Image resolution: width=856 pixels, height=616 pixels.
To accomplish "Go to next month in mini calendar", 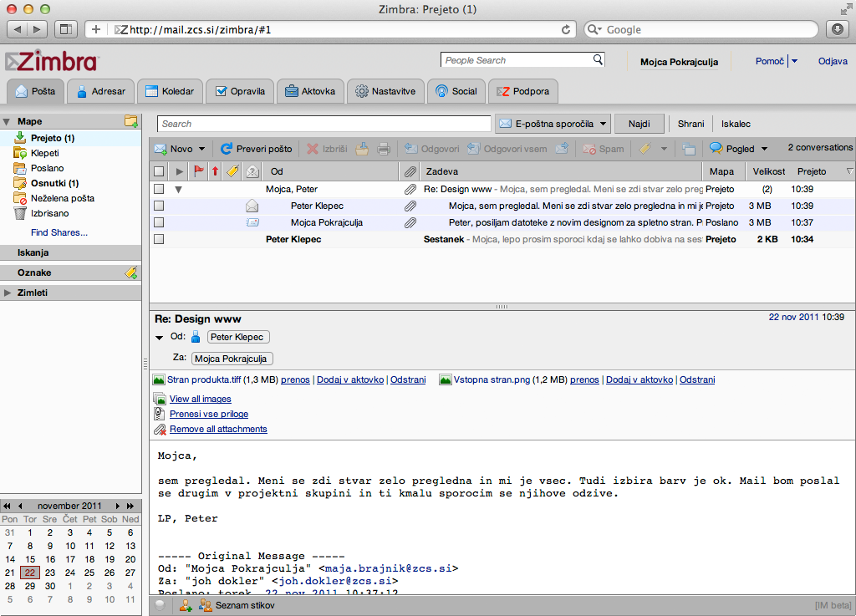I will pos(117,506).
